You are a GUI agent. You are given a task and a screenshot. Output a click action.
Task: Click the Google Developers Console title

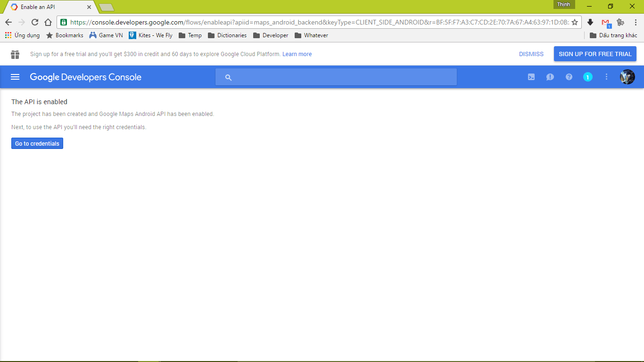click(x=86, y=77)
